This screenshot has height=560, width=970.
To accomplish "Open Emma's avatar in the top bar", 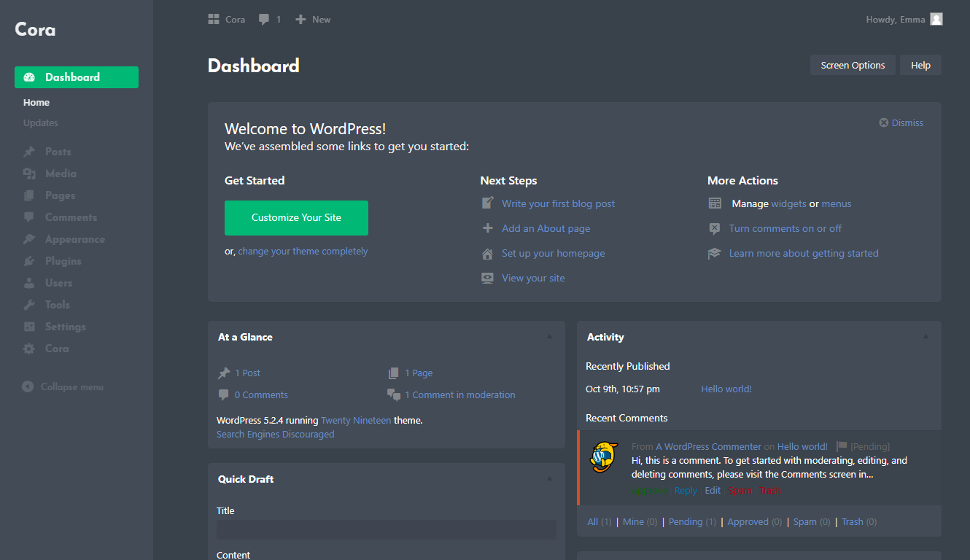I will pos(936,19).
